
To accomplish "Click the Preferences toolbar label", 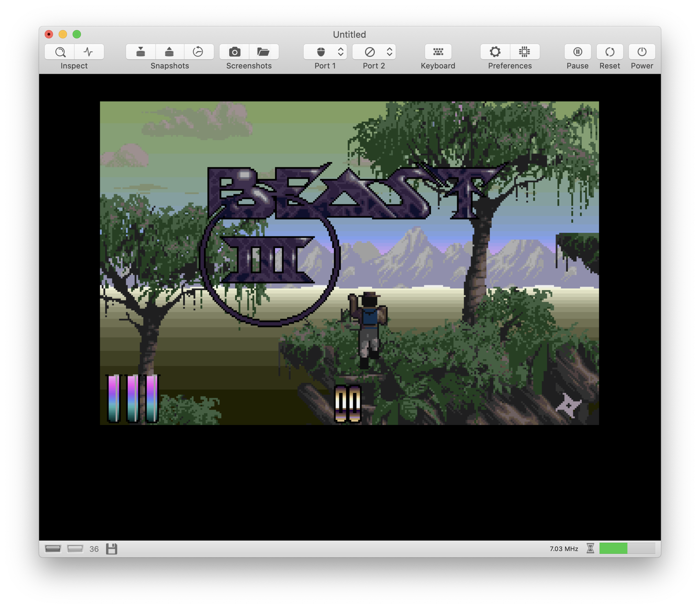I will (510, 66).
